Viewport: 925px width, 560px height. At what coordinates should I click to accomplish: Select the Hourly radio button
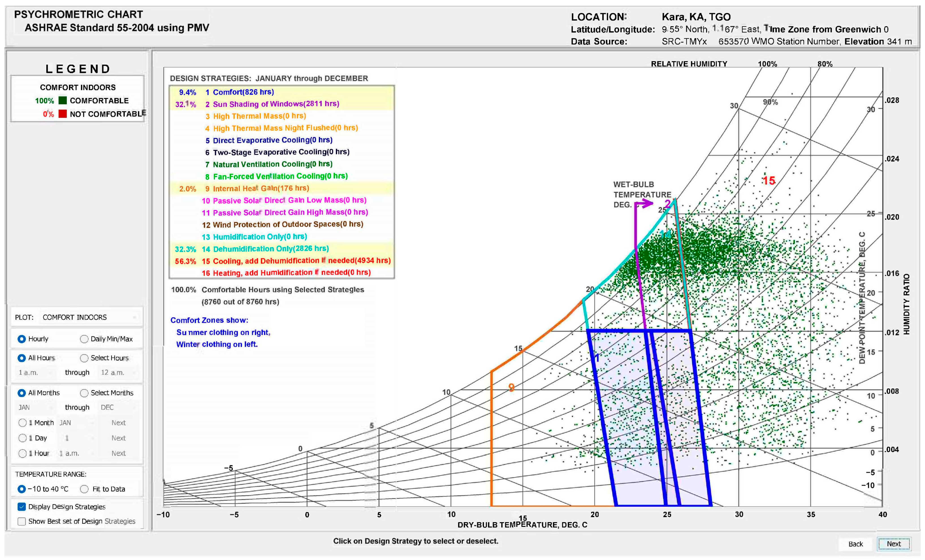click(22, 339)
